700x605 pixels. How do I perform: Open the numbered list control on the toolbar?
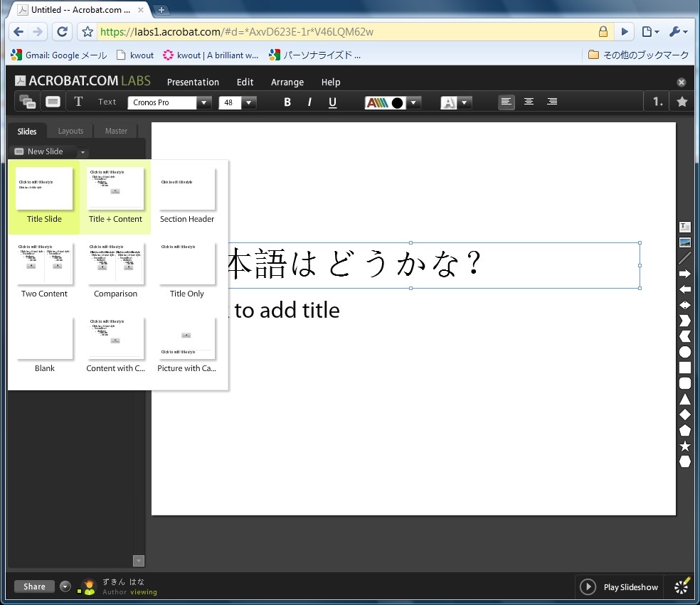[655, 101]
